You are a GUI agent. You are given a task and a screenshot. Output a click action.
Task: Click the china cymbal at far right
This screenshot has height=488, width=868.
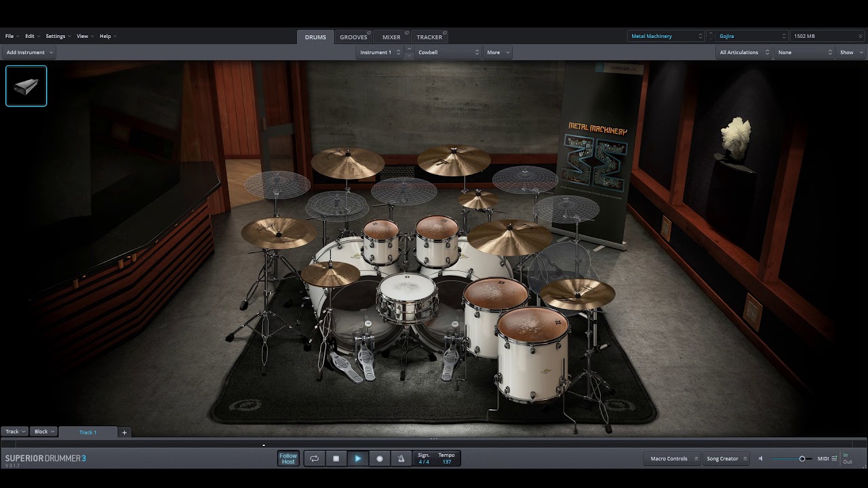[578, 293]
